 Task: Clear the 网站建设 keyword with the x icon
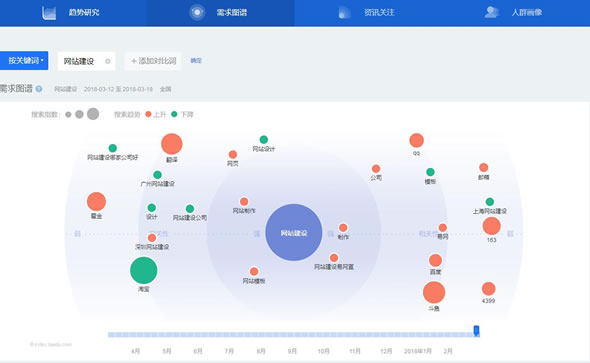tap(108, 61)
